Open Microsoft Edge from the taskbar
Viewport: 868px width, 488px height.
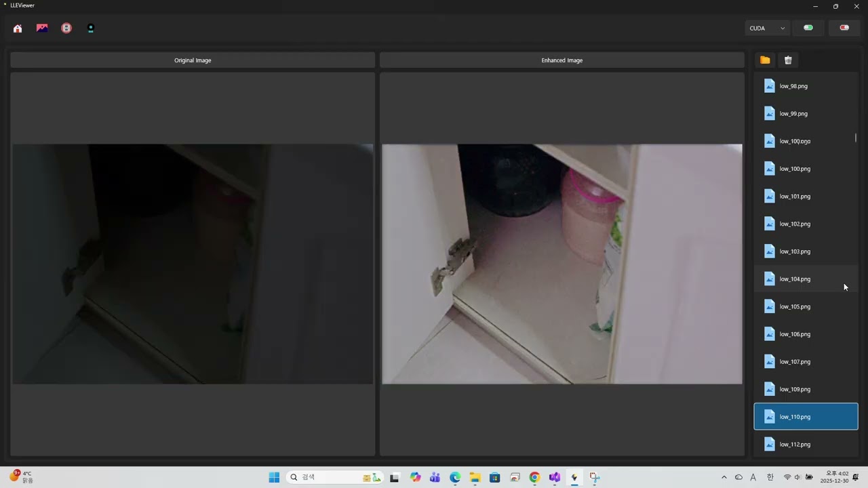tap(455, 477)
